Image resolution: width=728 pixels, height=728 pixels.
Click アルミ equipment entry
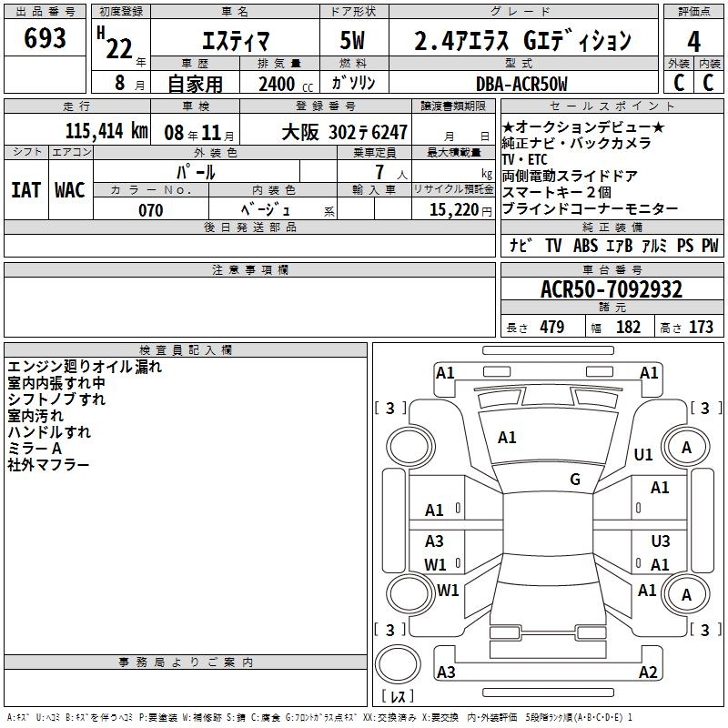click(x=654, y=245)
